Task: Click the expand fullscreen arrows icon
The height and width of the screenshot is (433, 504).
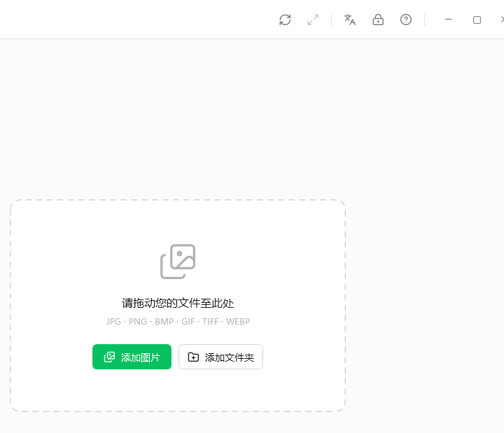Action: (x=313, y=20)
